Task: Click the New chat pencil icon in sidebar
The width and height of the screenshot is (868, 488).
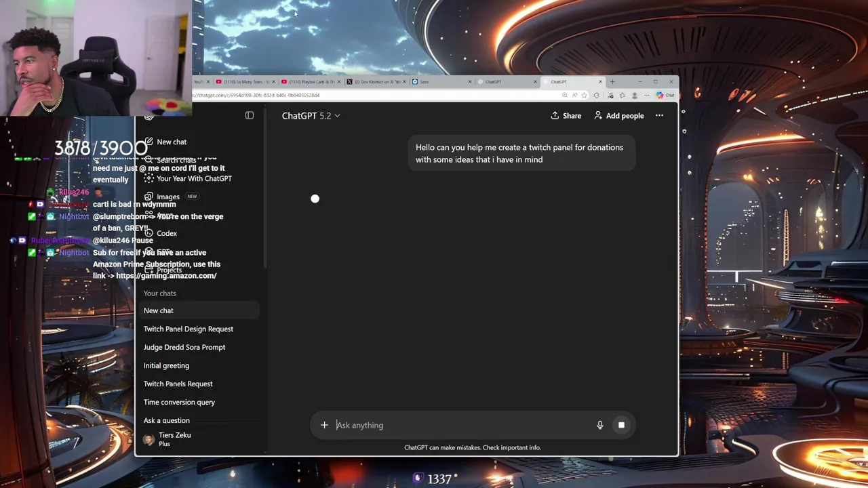Action: [149, 142]
